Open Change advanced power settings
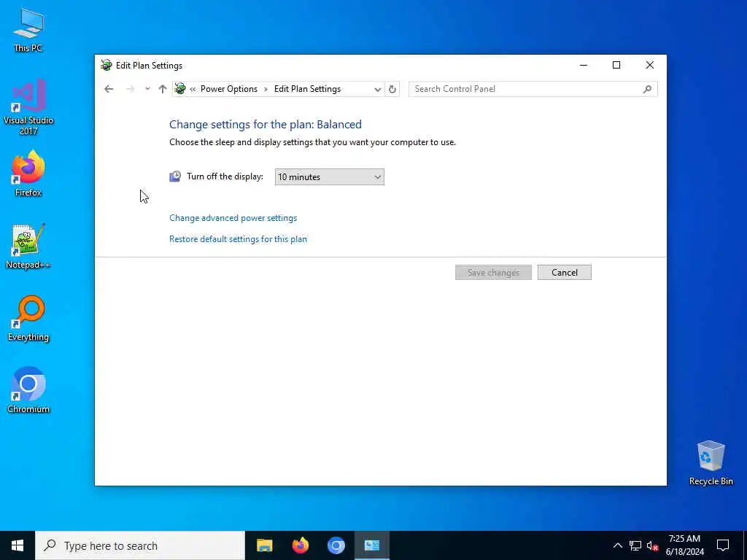747x560 pixels. [x=233, y=218]
